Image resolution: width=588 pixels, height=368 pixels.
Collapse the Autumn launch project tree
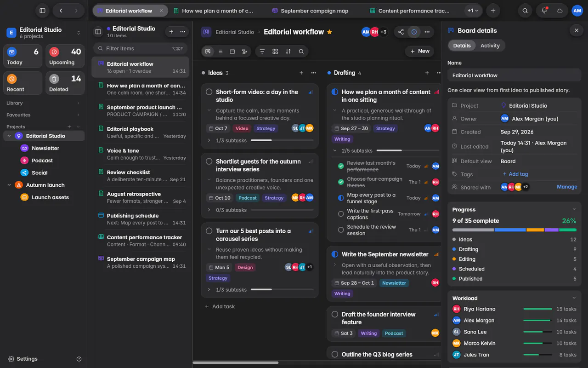pos(9,185)
